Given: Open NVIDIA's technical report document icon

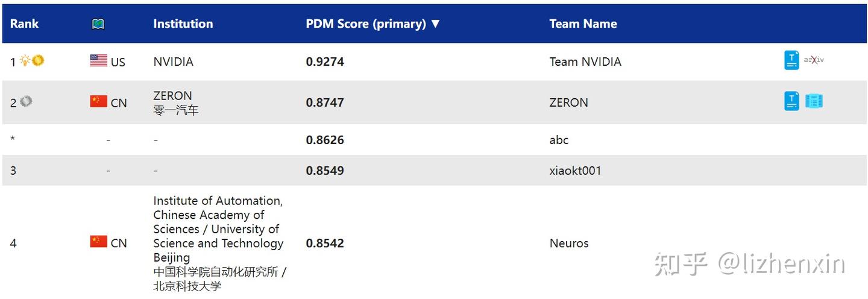Looking at the screenshot, I should [x=791, y=60].
